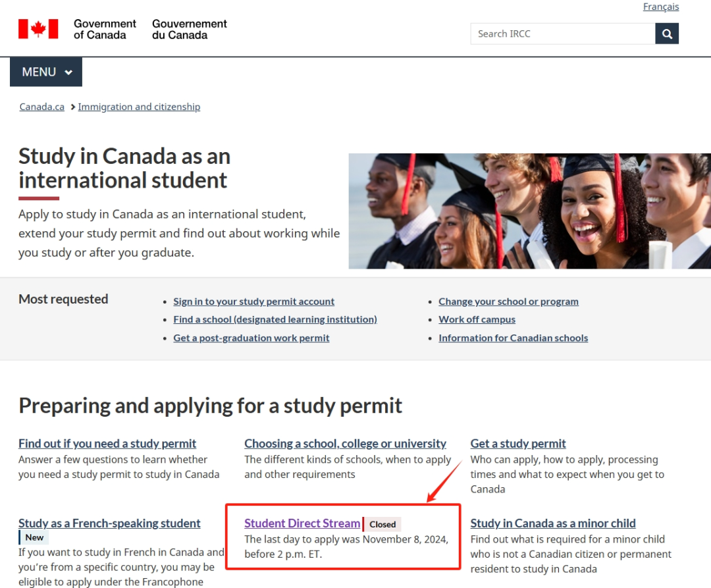
Task: Open Find a school (designated learning institution)
Action: 275,319
